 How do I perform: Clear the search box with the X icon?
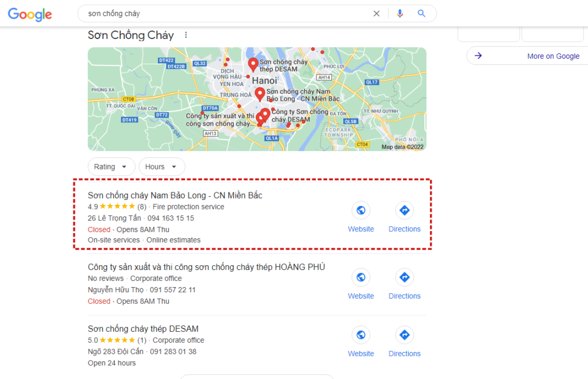tap(376, 14)
